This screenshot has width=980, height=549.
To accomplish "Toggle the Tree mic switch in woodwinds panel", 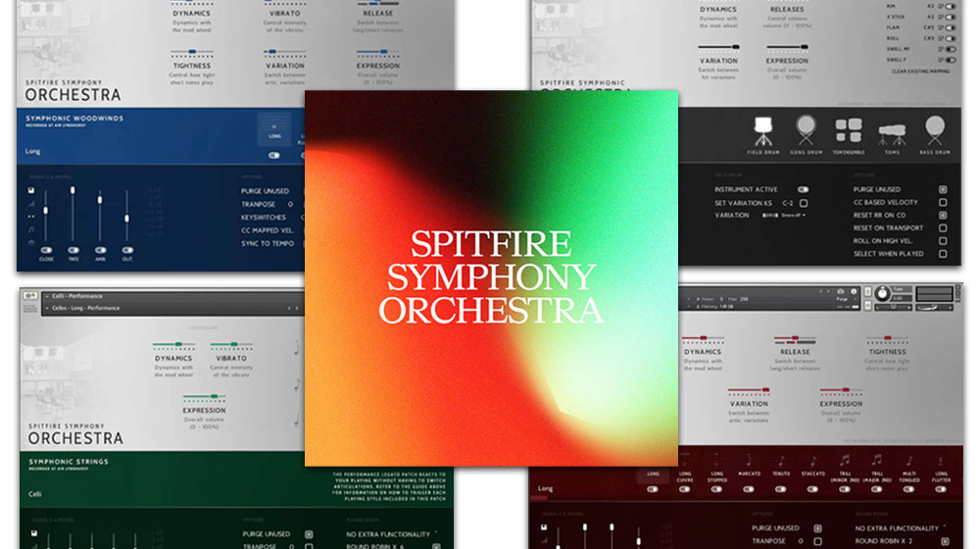I will (73, 250).
